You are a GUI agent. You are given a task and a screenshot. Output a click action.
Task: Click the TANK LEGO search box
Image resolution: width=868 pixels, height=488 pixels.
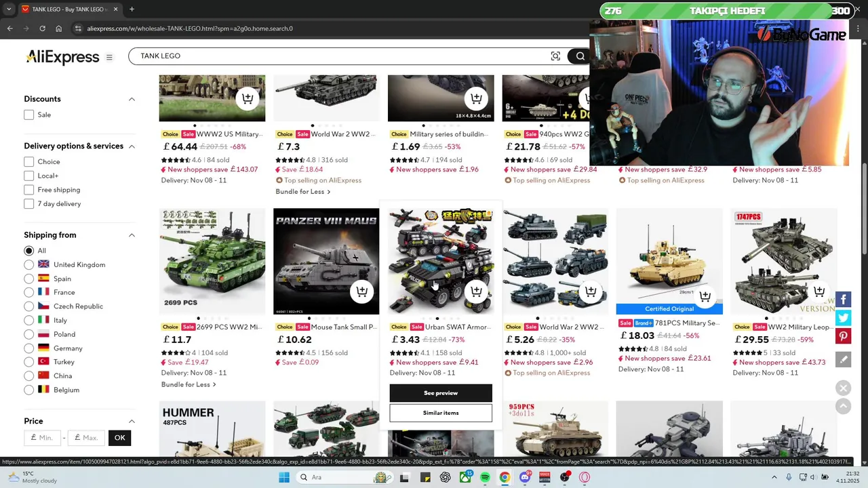pos(339,56)
